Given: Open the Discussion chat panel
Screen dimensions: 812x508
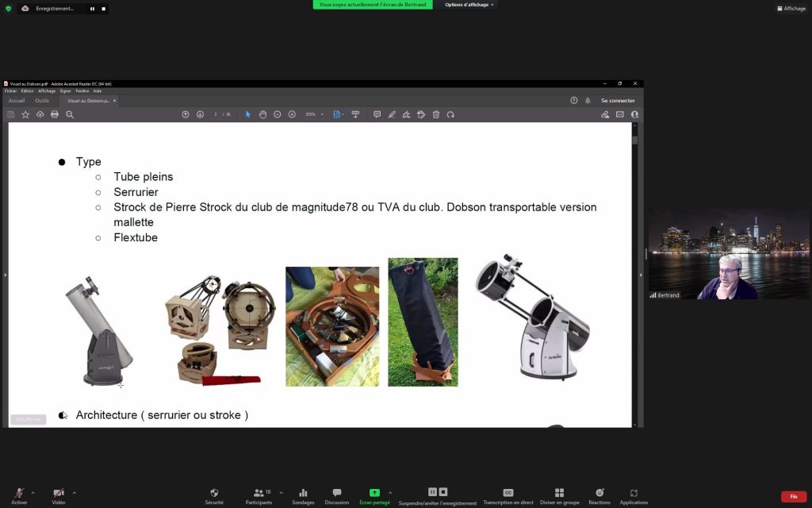Looking at the screenshot, I should (x=336, y=496).
